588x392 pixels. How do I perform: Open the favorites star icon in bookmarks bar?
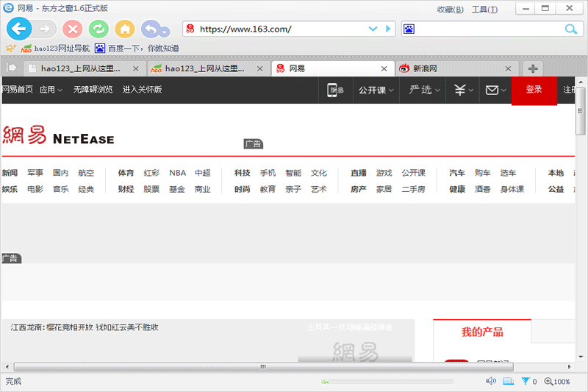coord(10,49)
